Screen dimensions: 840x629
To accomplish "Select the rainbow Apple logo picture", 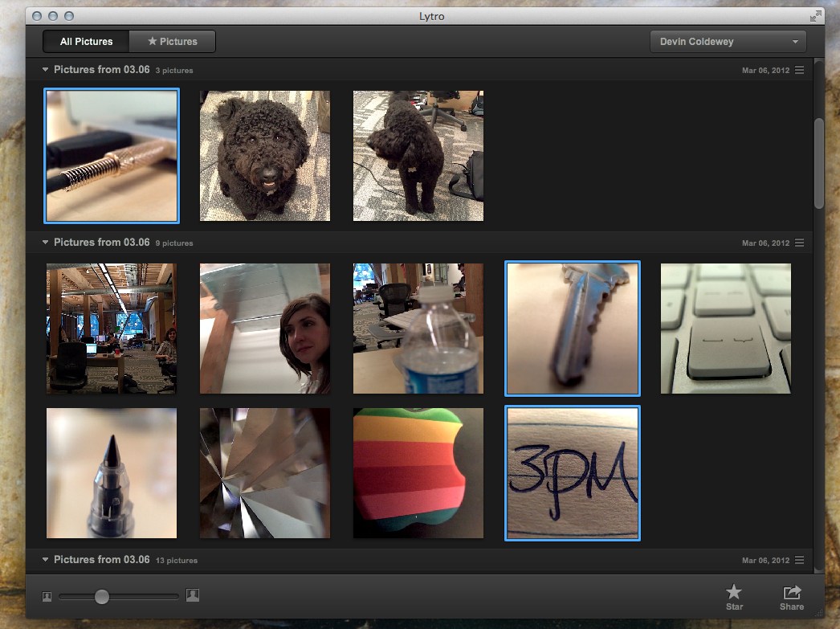I will (418, 473).
